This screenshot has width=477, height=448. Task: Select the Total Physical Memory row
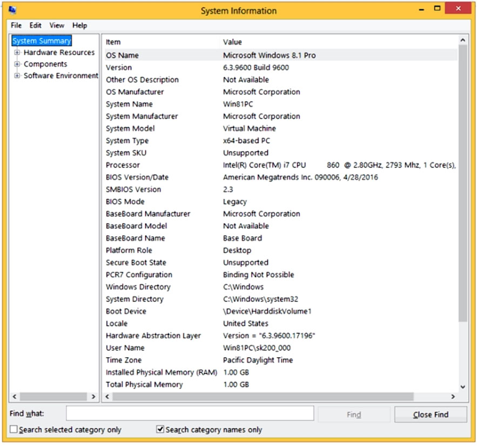[x=280, y=384]
